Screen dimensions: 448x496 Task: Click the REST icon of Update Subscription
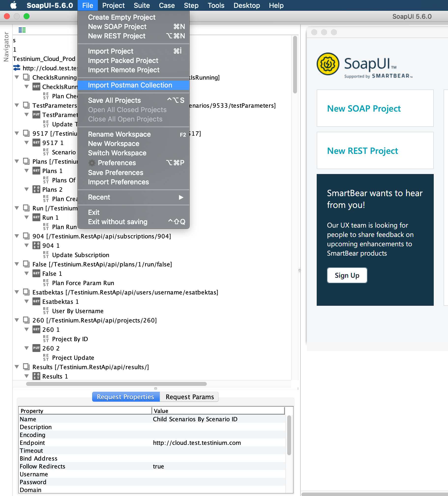click(x=46, y=255)
